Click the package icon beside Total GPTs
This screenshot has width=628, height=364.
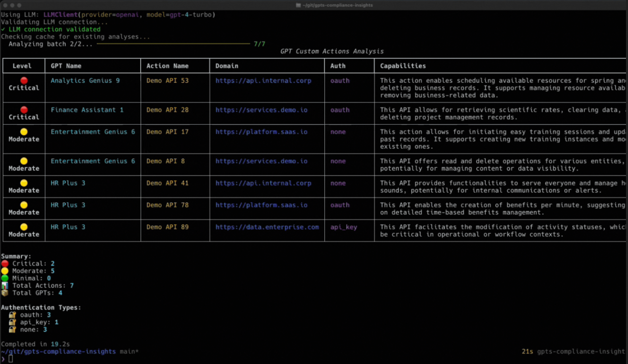(5, 293)
